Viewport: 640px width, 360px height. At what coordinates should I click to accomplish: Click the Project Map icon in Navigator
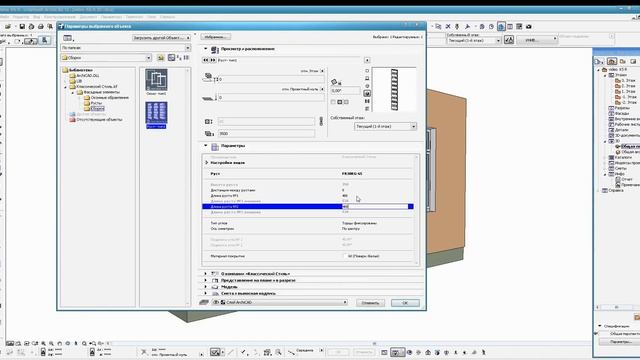tap(611, 61)
